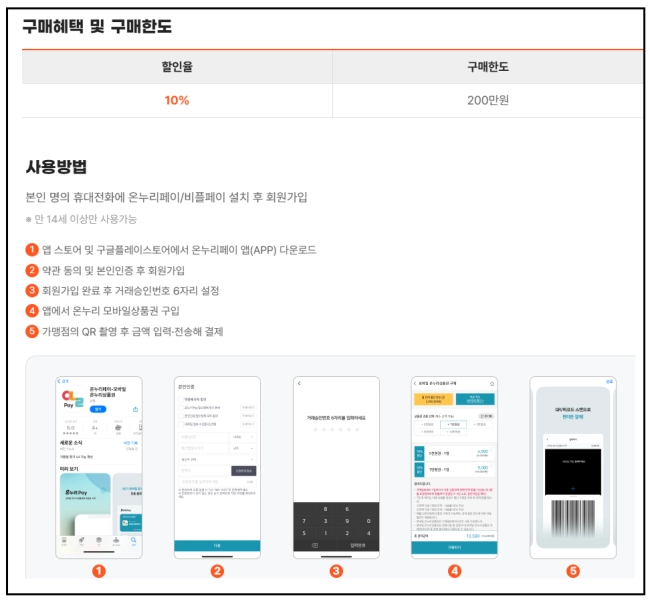Click the 만 14세 이상만 사용가능 note
The width and height of the screenshot is (650, 600).
[x=81, y=219]
